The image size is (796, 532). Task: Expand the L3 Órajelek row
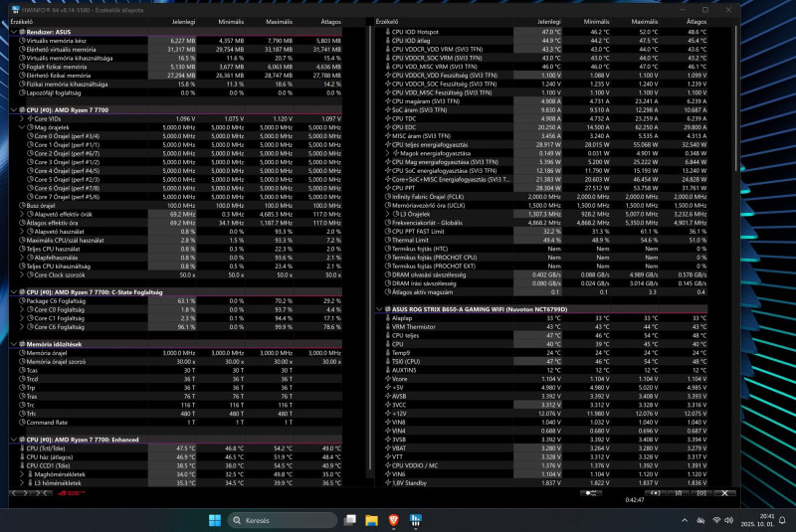click(387, 214)
